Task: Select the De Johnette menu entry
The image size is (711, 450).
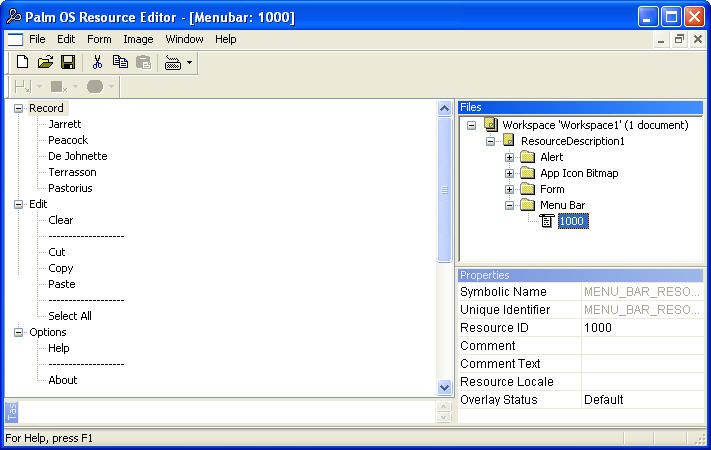Action: point(78,156)
